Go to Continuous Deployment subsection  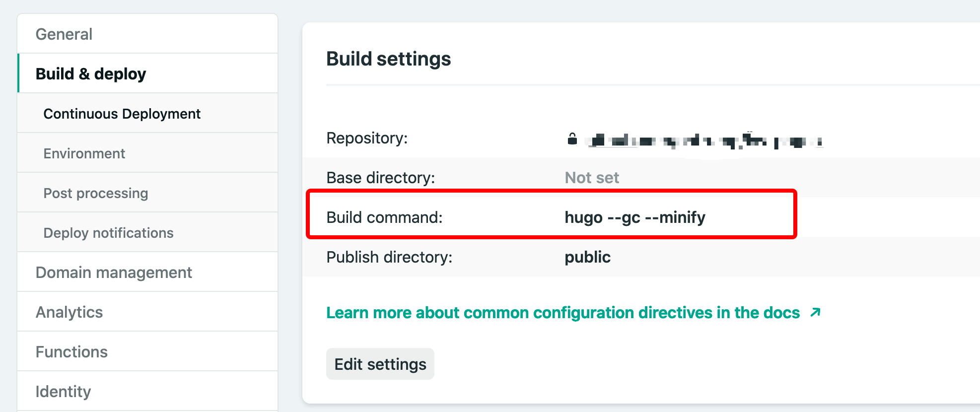point(122,114)
